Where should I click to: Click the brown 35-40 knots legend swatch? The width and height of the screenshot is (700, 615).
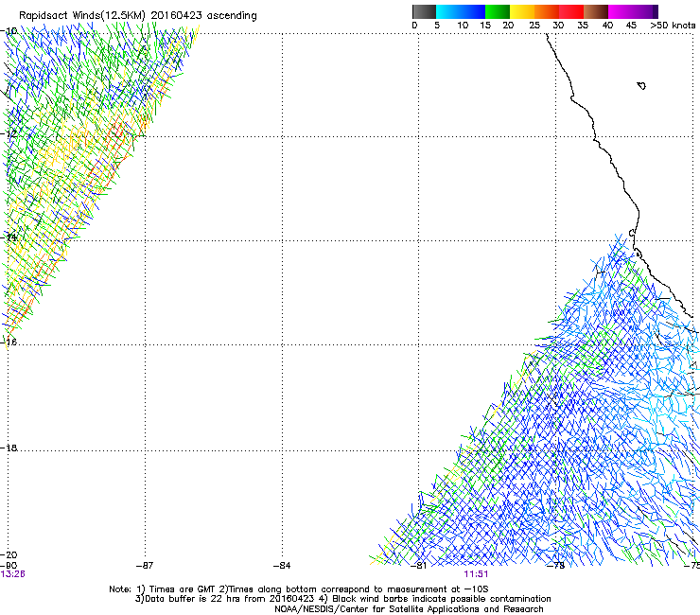click(596, 11)
